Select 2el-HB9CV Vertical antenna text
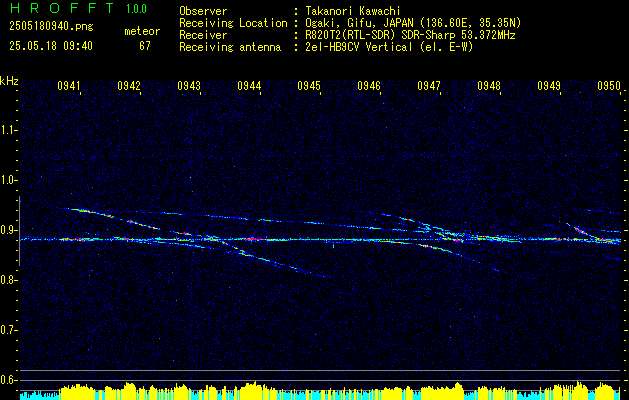Image resolution: width=629 pixels, height=400 pixels. coord(389,47)
